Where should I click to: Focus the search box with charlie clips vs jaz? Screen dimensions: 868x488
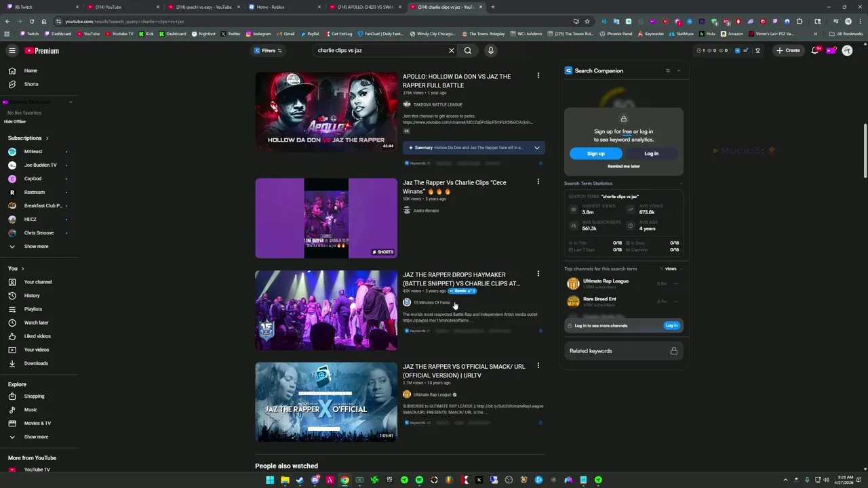coord(380,50)
